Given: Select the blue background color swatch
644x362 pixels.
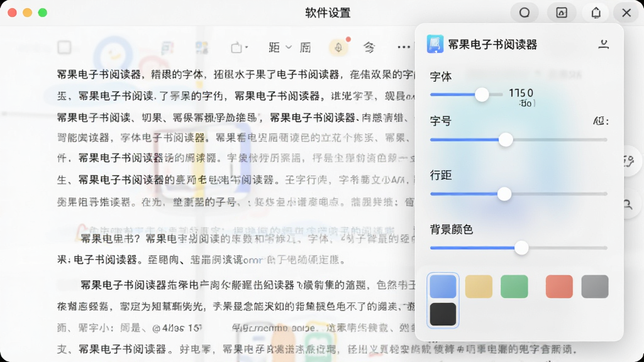Looking at the screenshot, I should 443,286.
